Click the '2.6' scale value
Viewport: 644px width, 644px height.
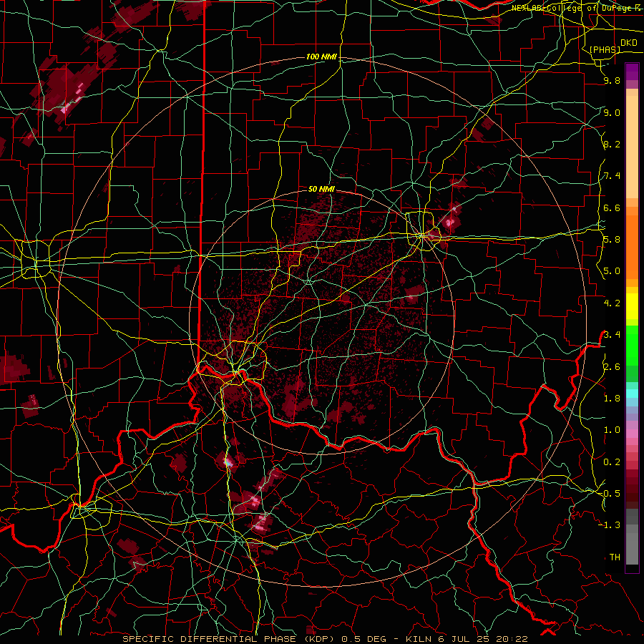pyautogui.click(x=612, y=367)
